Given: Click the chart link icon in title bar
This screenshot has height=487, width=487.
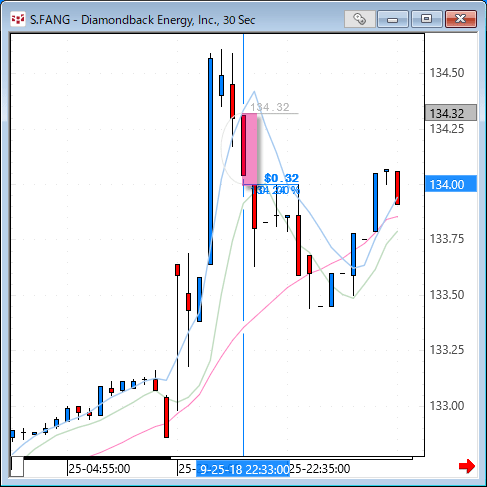Looking at the screenshot, I should pos(360,19).
